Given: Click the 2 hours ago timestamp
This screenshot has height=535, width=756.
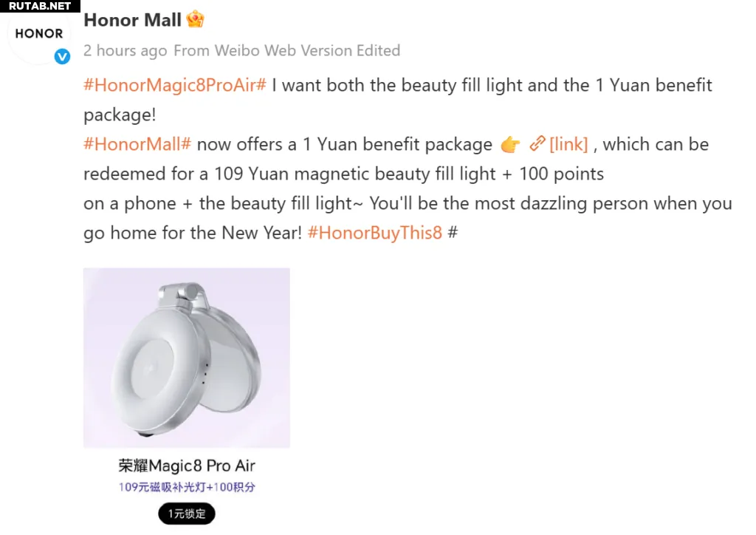Looking at the screenshot, I should pos(126,51).
